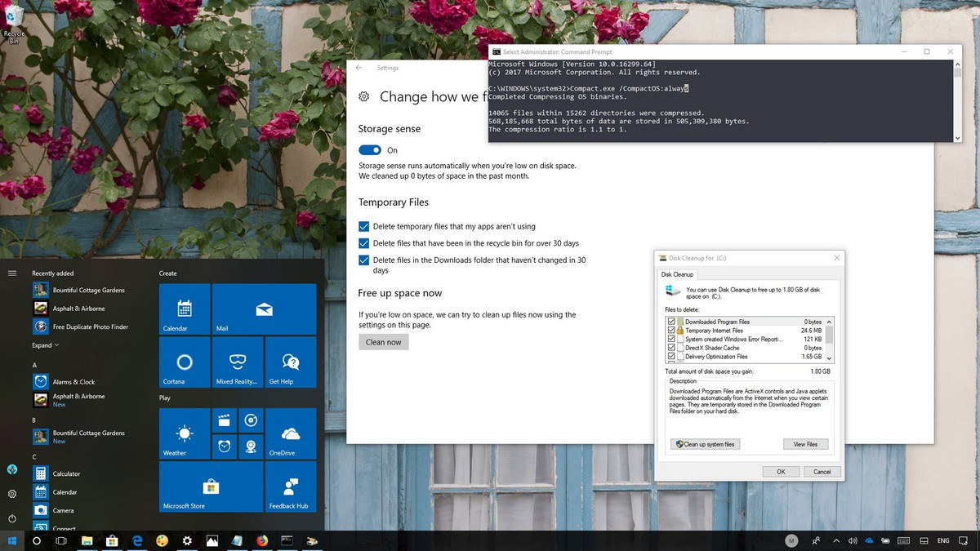The height and width of the screenshot is (551, 980).
Task: Open the Store icon on the taskbar
Action: (111, 540)
